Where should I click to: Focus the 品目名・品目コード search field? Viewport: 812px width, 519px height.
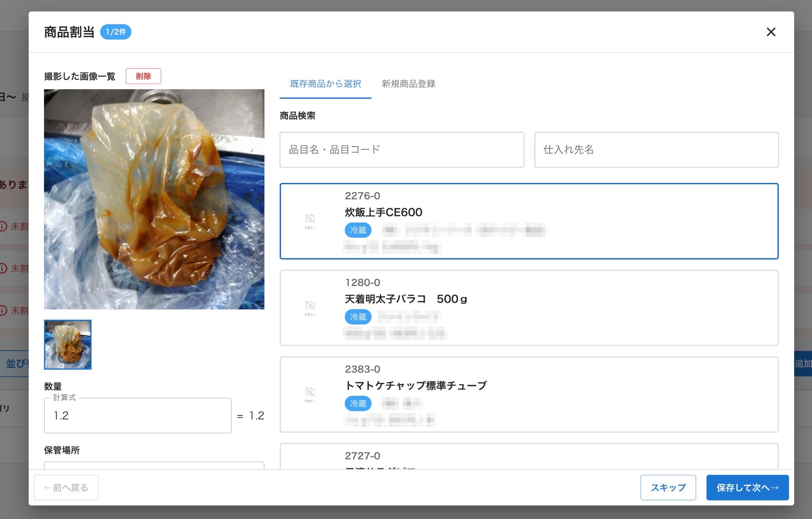click(x=402, y=150)
